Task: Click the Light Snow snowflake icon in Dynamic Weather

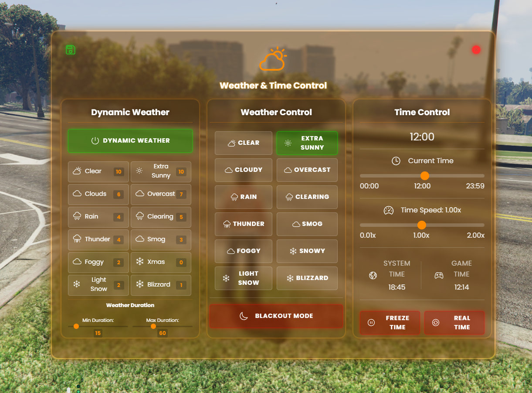Action: click(77, 284)
